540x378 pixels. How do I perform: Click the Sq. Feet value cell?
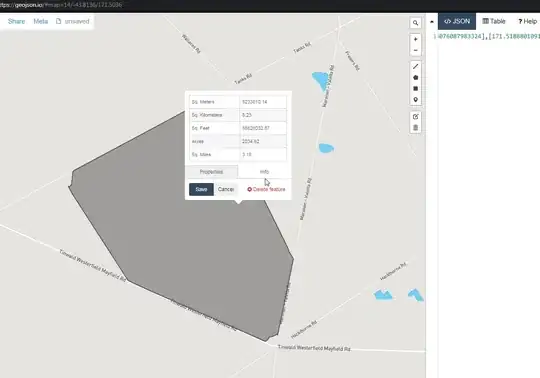click(x=263, y=128)
